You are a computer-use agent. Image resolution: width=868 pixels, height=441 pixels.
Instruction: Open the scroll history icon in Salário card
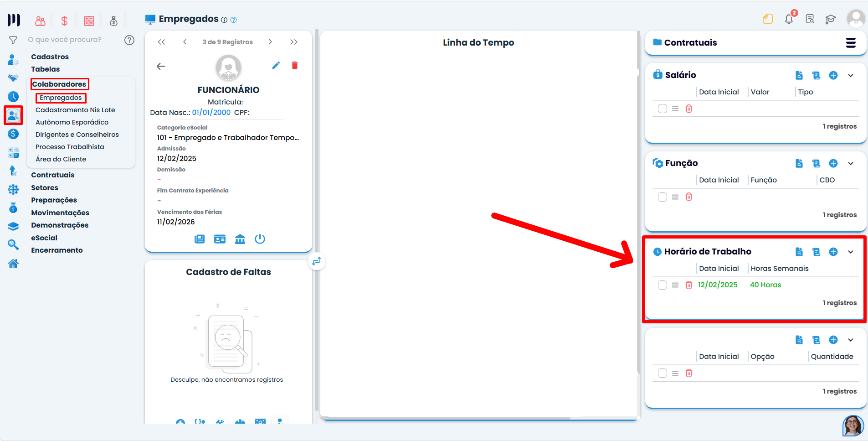click(816, 75)
